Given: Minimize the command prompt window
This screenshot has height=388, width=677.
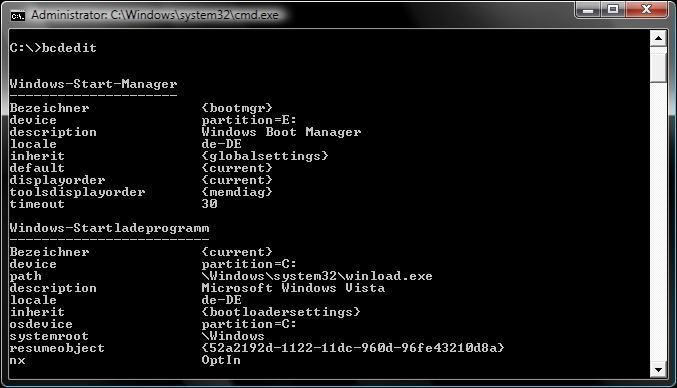Looking at the screenshot, I should [588, 9].
